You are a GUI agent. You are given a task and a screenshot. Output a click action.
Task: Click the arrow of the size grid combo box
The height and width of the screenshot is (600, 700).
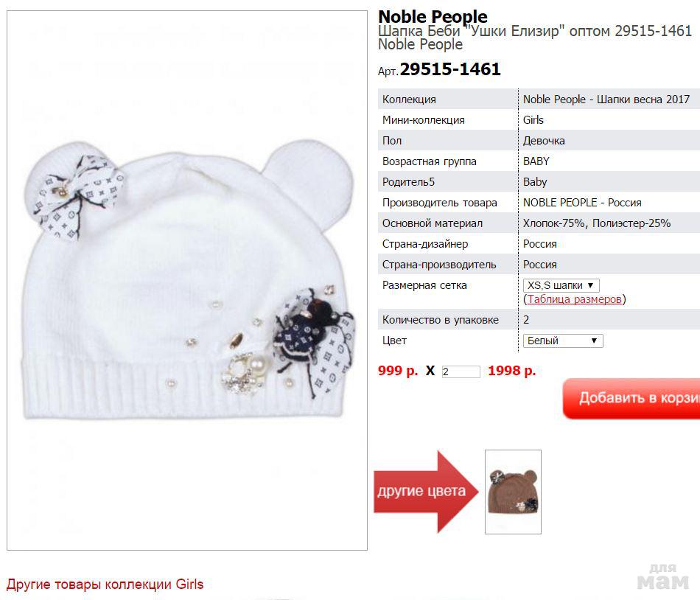591,285
